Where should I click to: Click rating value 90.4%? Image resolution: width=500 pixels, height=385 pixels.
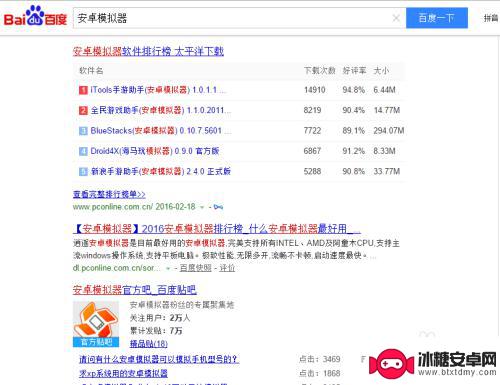(x=354, y=110)
